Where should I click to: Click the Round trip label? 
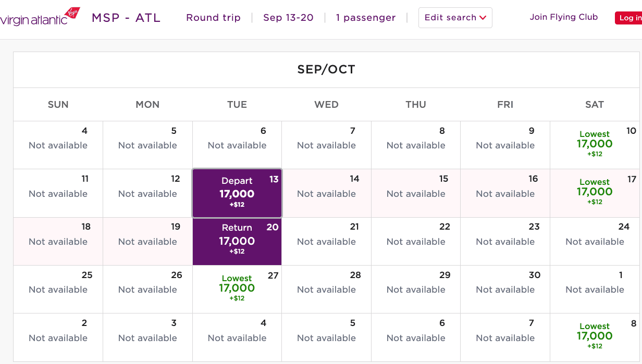[213, 17]
